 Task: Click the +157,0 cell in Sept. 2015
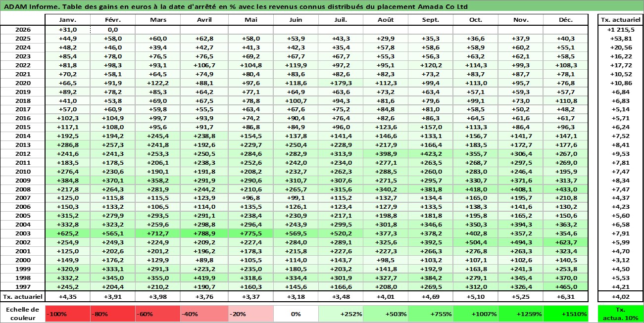430,127
